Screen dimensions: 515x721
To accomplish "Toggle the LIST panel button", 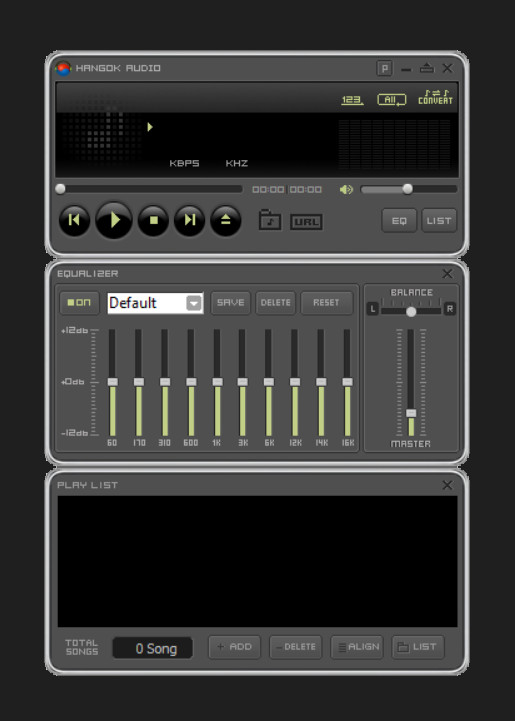I will click(439, 221).
